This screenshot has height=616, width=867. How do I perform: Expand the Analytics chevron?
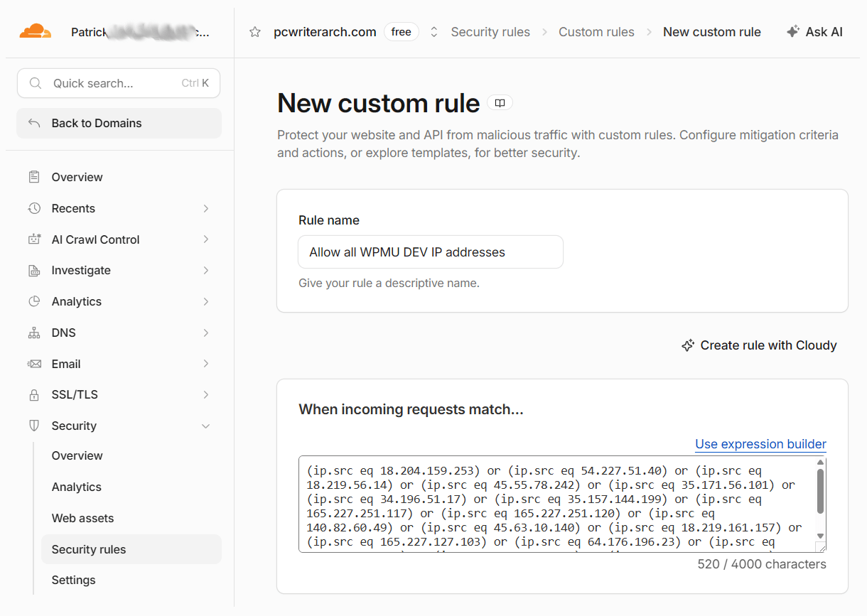coord(206,301)
